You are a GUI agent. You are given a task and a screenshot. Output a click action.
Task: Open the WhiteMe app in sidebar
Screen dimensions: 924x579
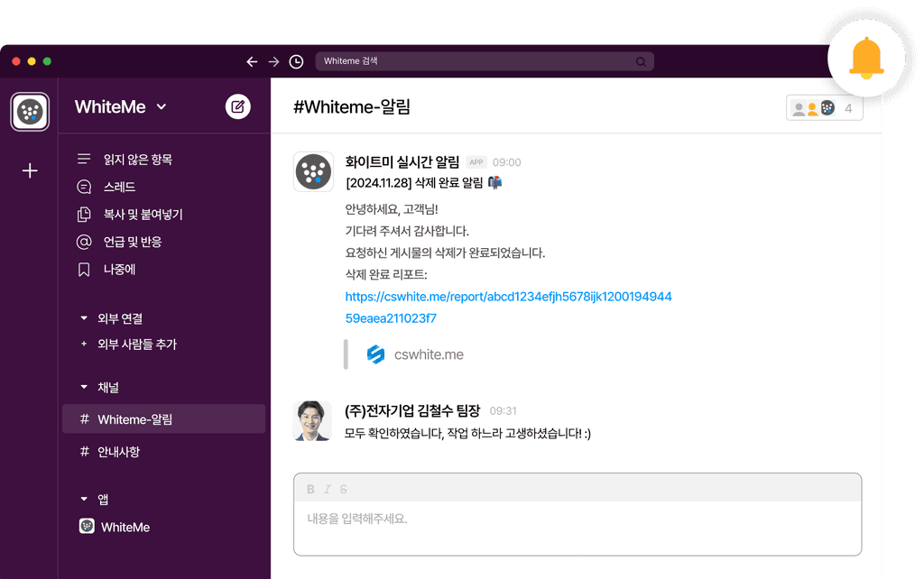(x=115, y=527)
